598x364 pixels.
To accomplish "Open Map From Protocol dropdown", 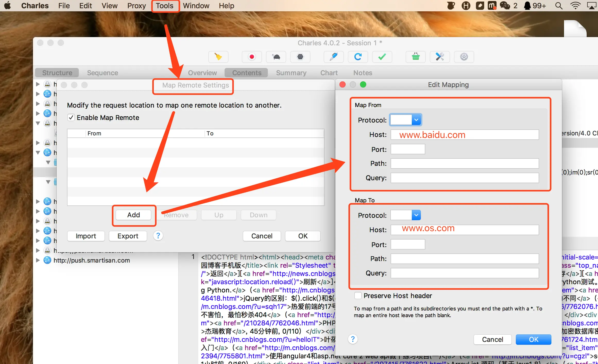I will click(x=416, y=120).
